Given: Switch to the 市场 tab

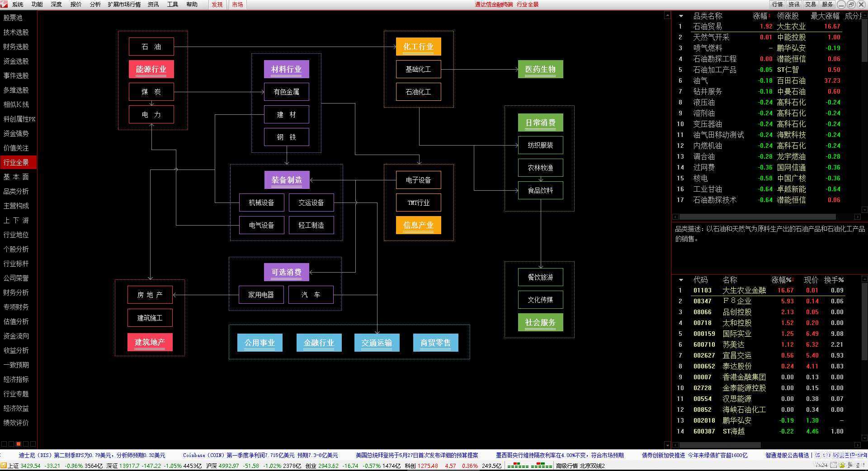Looking at the screenshot, I should pyautogui.click(x=237, y=5).
